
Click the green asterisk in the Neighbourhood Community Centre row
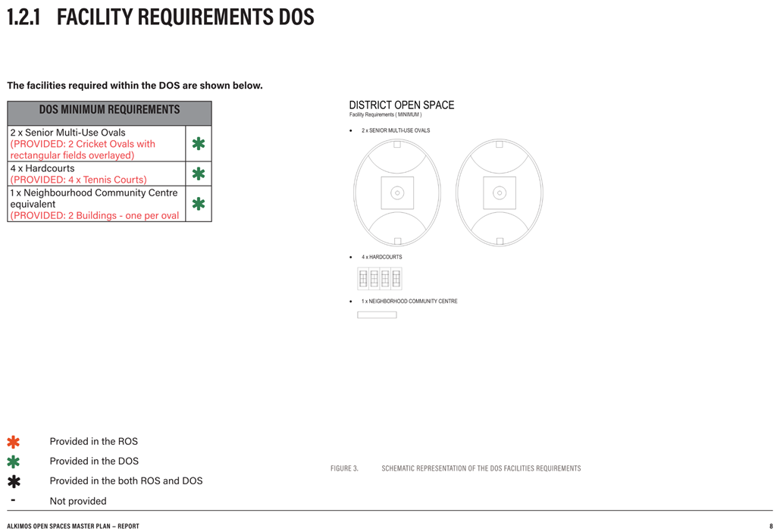(199, 203)
